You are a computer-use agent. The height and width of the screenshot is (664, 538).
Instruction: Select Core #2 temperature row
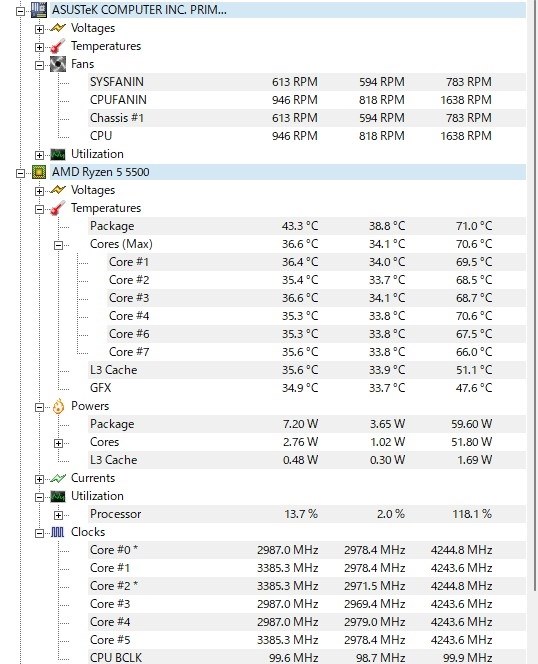316,280
